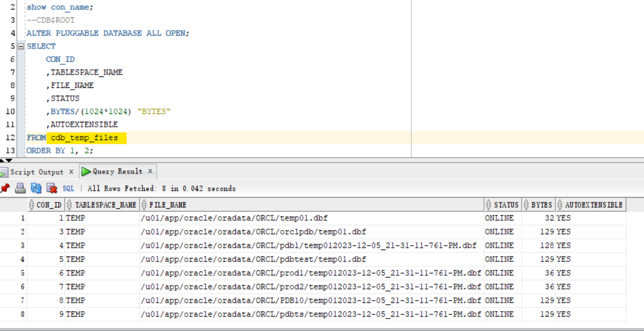Click the CON_ID column header label
The image size is (644, 331).
[x=49, y=205]
